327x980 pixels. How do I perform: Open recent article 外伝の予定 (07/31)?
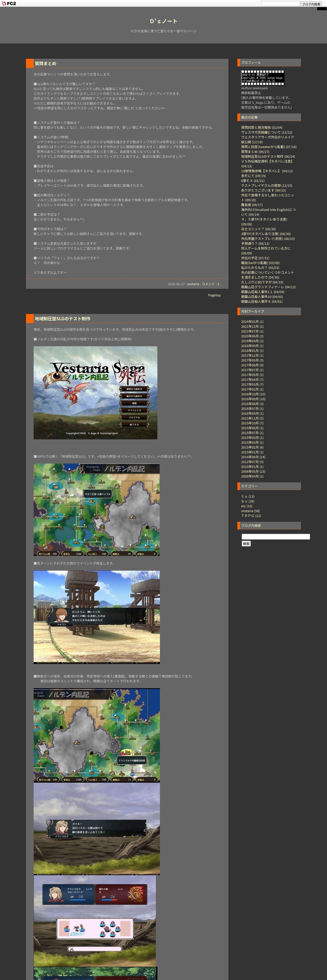(255, 258)
